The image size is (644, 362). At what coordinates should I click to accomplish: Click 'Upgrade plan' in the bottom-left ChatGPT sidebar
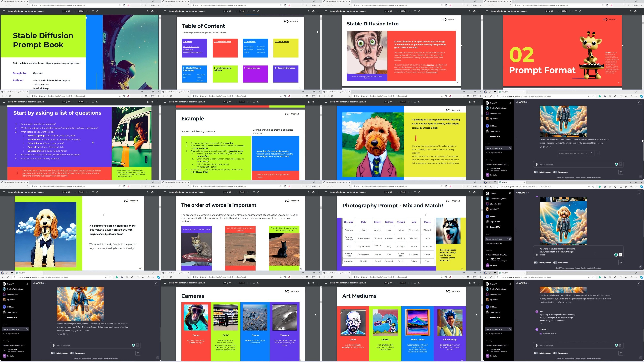click(12, 349)
